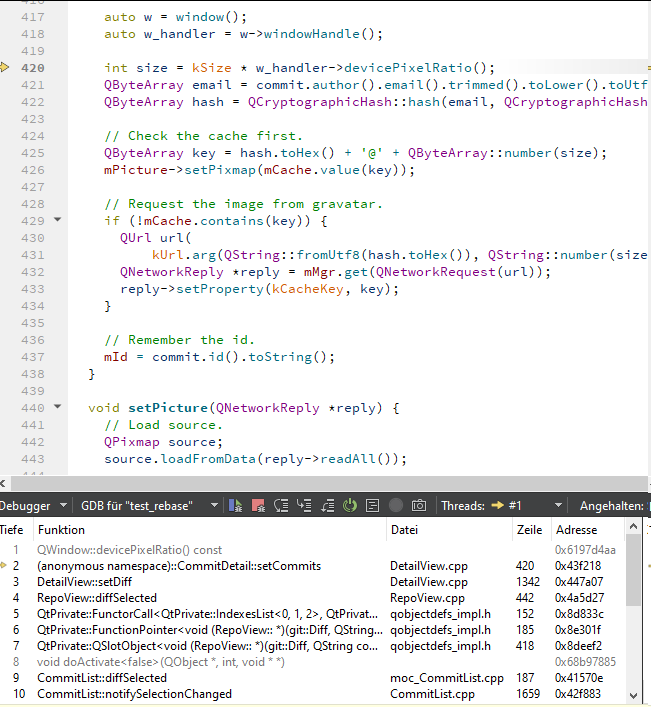This screenshot has width=651, height=707.
Task: Click the comment 'Request the image from gravatar.'
Action: [243, 204]
